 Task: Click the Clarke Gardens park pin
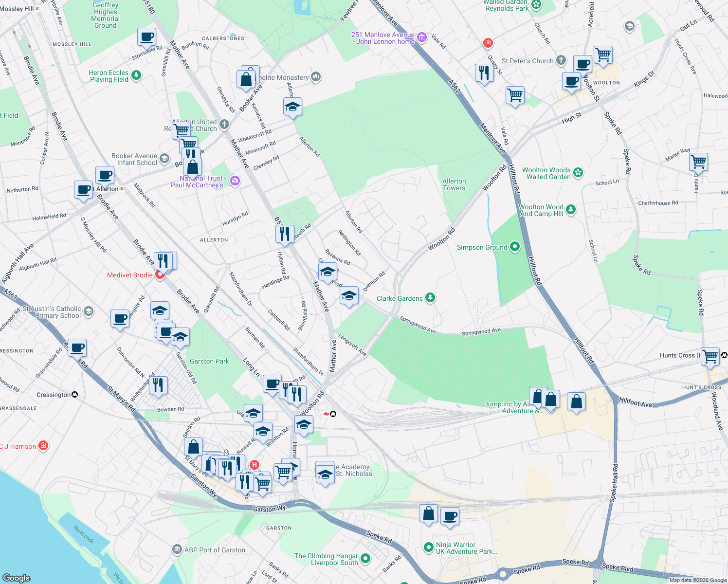430,298
